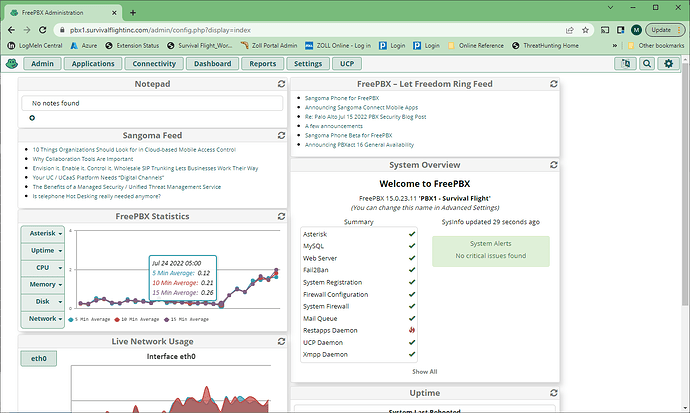Expand the Asterisk statistics dropdown

[x=43, y=234]
